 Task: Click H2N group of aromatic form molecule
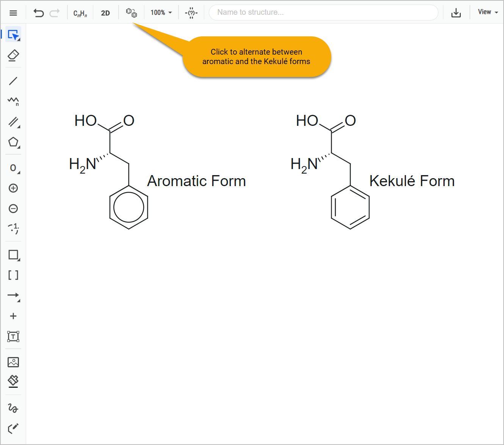(83, 165)
